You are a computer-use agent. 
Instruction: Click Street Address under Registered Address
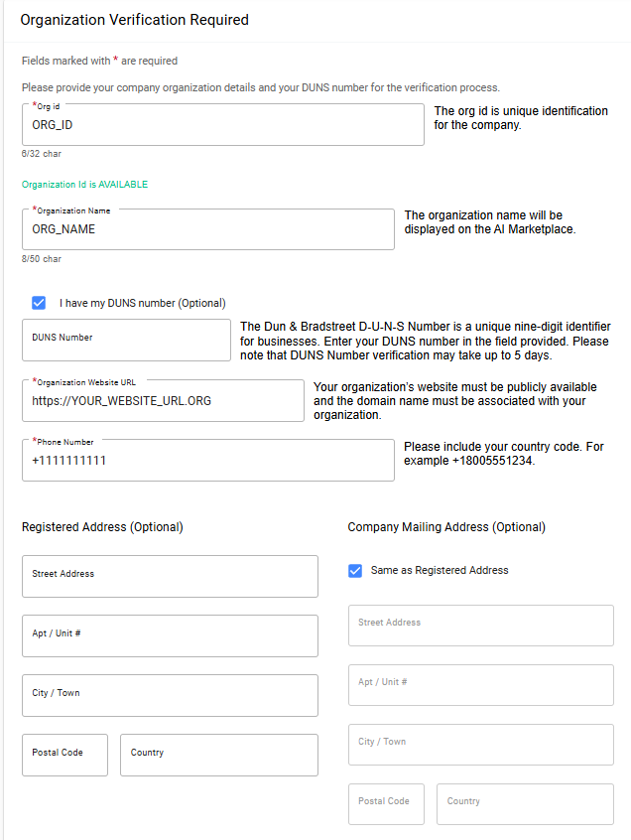170,576
